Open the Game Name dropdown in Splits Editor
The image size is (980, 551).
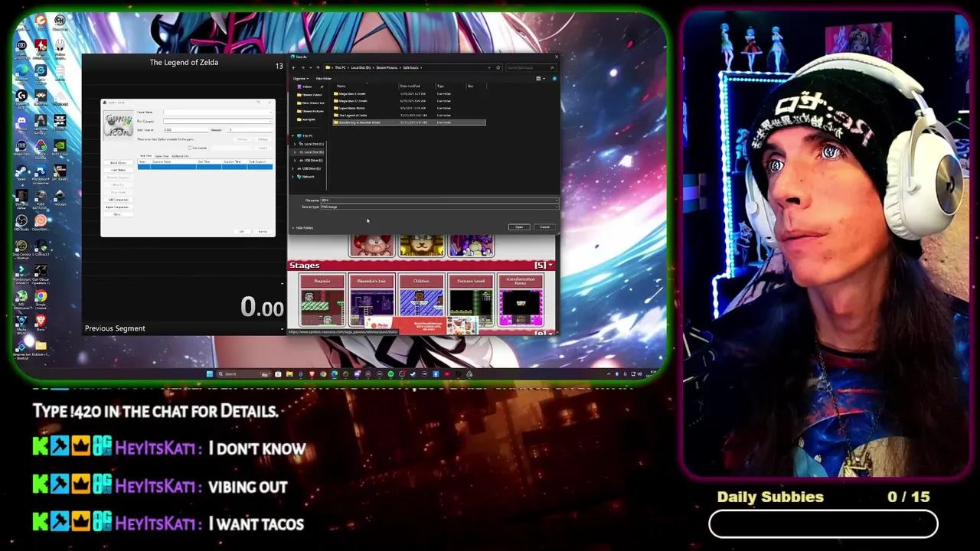[271, 112]
